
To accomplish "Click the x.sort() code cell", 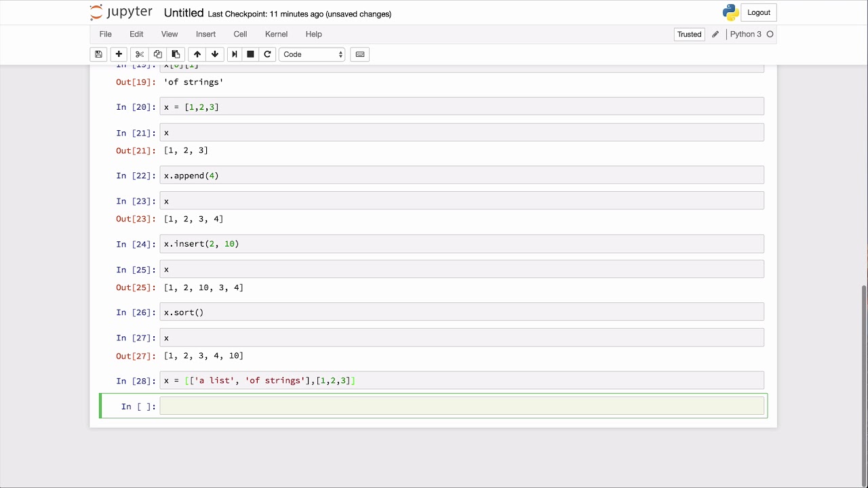I will (x=462, y=312).
